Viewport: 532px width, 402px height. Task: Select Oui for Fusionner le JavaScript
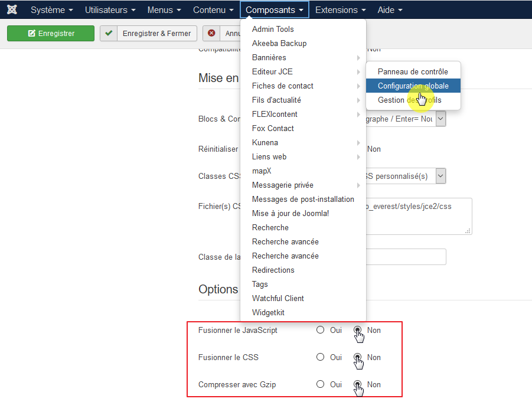(320, 330)
